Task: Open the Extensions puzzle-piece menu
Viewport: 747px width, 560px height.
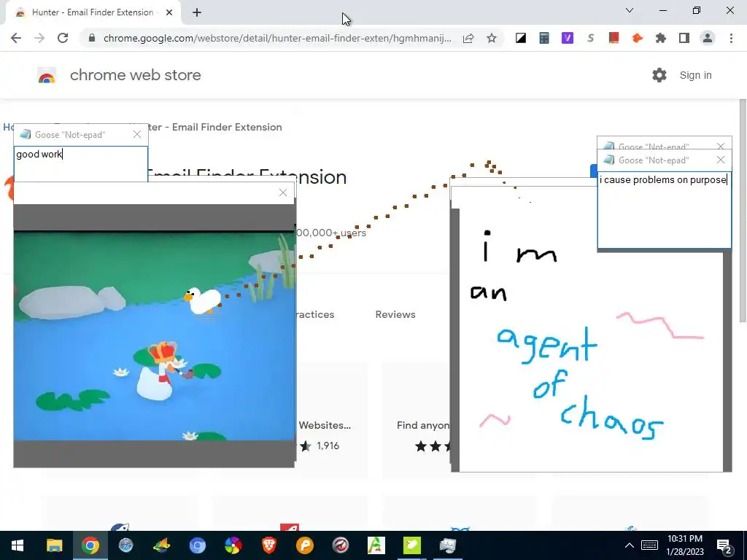Action: (661, 38)
